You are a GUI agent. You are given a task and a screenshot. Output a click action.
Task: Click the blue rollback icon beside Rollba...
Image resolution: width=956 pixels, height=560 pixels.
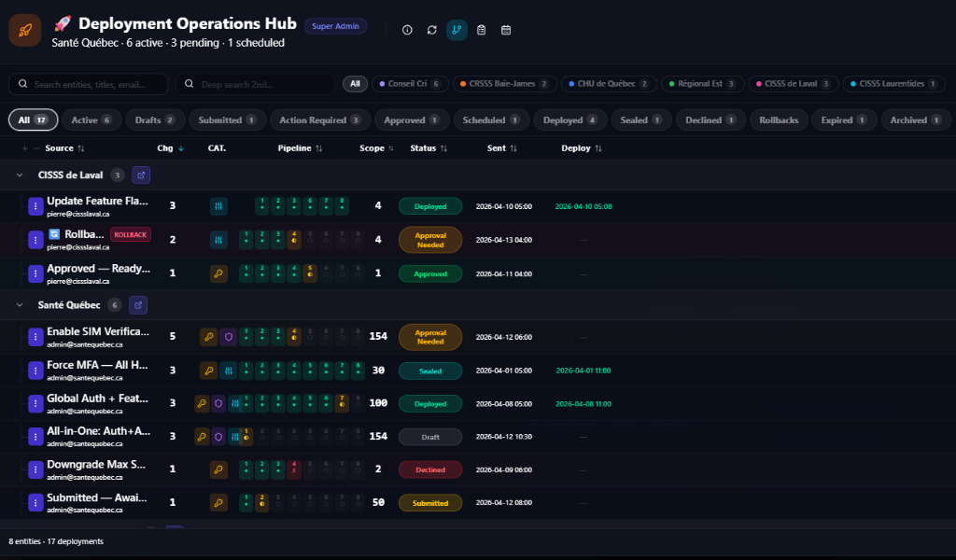pyautogui.click(x=54, y=234)
